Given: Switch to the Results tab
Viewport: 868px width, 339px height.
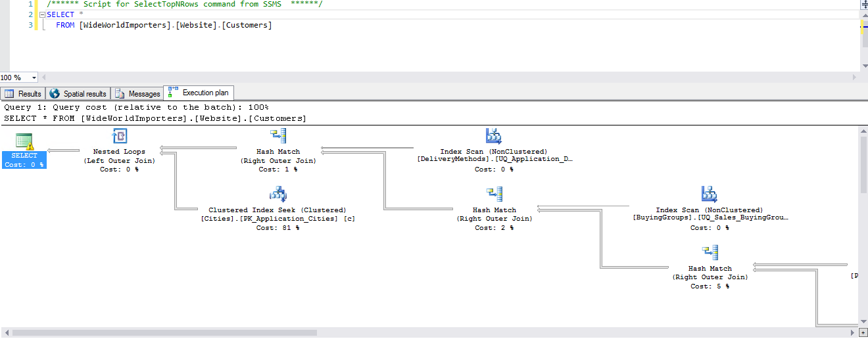Looking at the screenshot, I should point(23,94).
